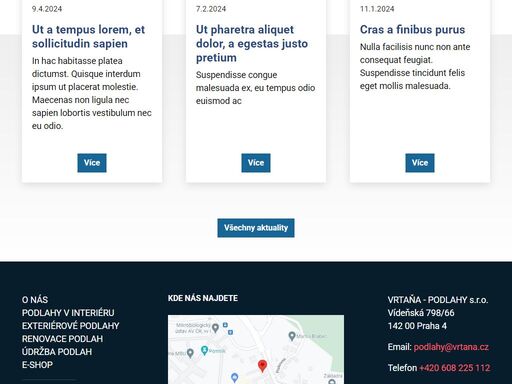
Task: Open PODLAHY V INTERIÉRU footer link
Action: pos(68,313)
